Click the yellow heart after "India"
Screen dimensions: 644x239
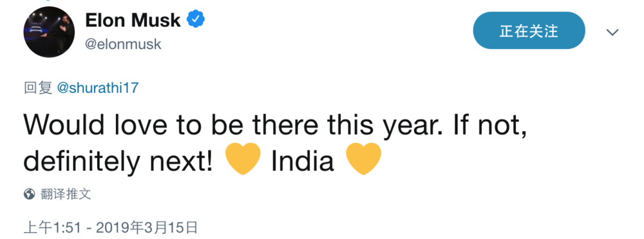(363, 158)
